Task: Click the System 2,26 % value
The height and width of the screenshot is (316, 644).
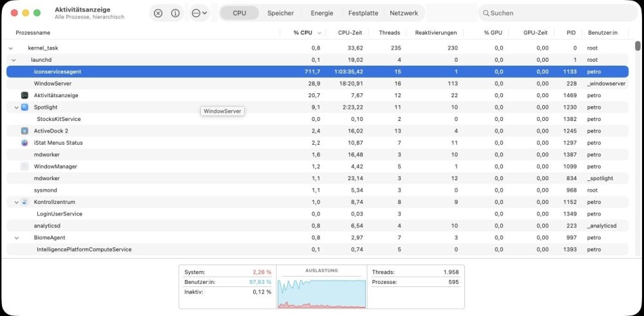Action: 262,272
